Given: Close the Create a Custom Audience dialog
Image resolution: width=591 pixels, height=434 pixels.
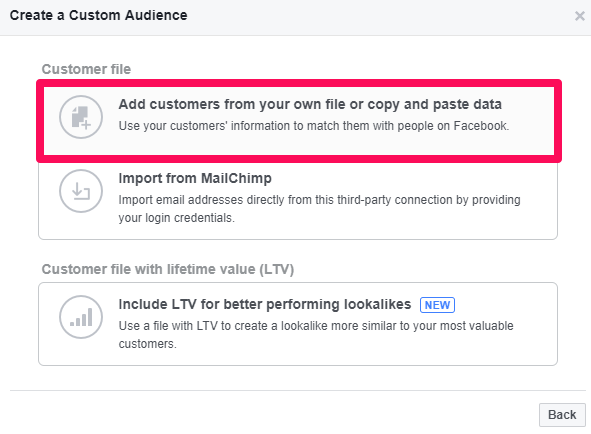Looking at the screenshot, I should click(580, 16).
